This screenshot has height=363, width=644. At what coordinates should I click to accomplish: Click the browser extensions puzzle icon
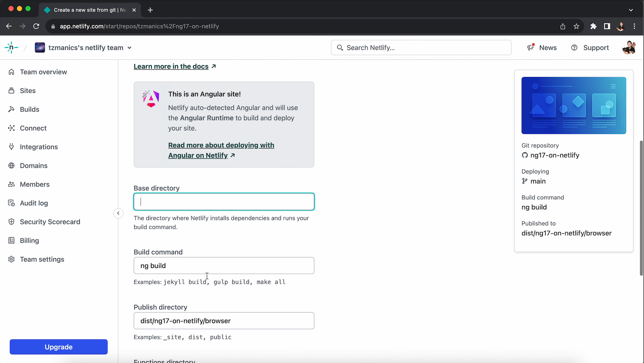593,26
